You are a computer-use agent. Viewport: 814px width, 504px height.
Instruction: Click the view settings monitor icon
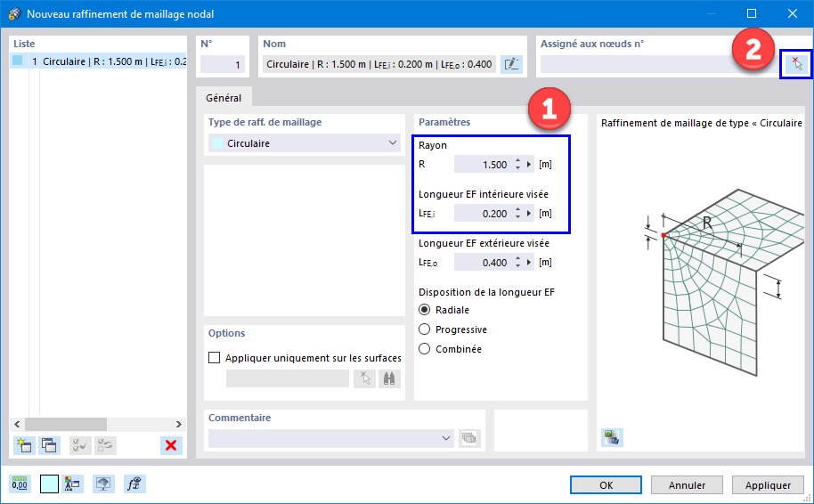point(103,484)
